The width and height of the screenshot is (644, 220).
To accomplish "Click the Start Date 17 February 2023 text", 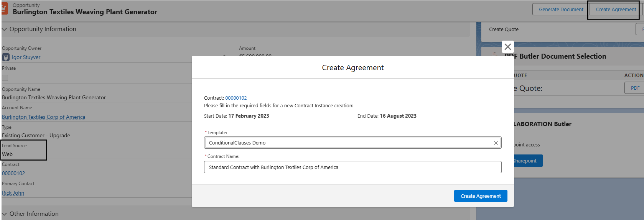I will pos(237,116).
